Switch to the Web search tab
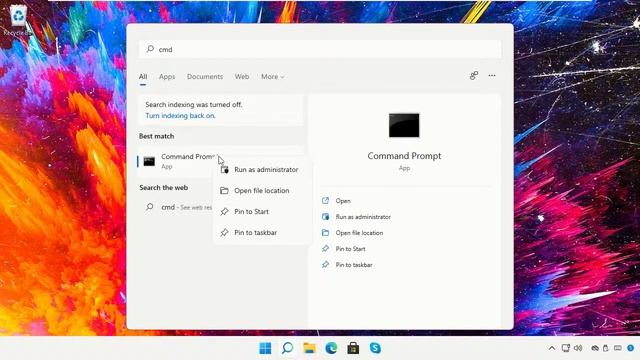This screenshot has height=360, width=640. tap(242, 76)
